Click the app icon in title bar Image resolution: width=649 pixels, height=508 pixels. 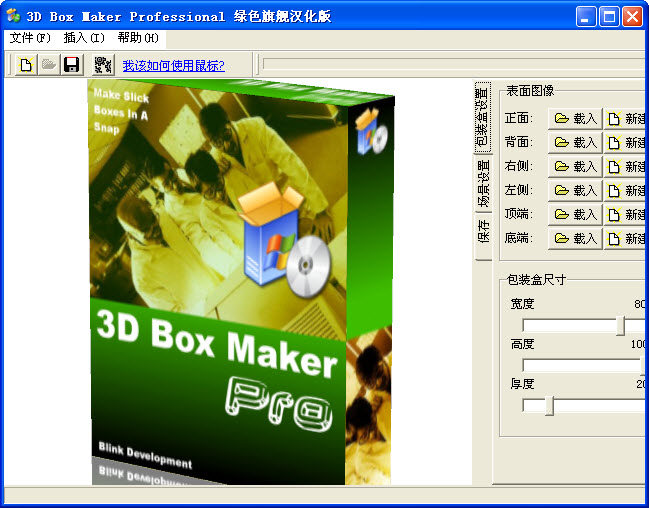14,16
